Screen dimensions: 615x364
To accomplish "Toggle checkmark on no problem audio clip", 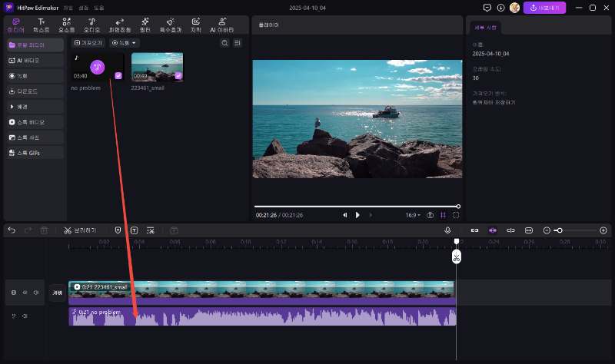I will 118,75.
